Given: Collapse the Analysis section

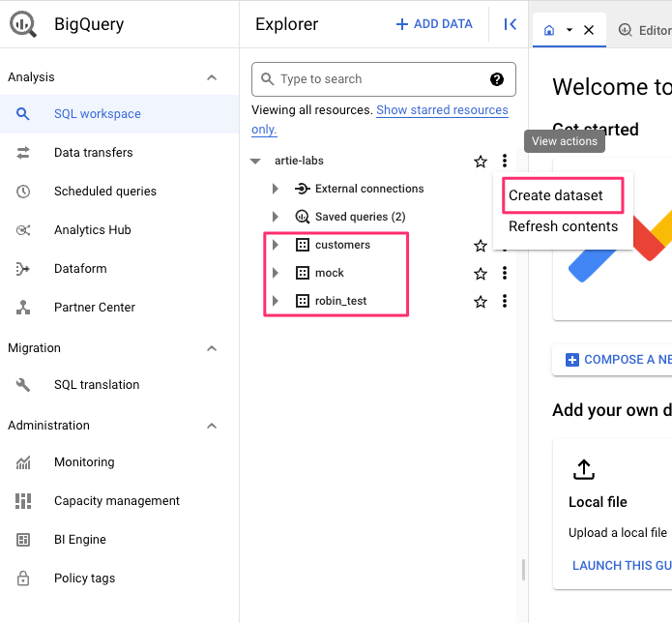Looking at the screenshot, I should coord(212,77).
